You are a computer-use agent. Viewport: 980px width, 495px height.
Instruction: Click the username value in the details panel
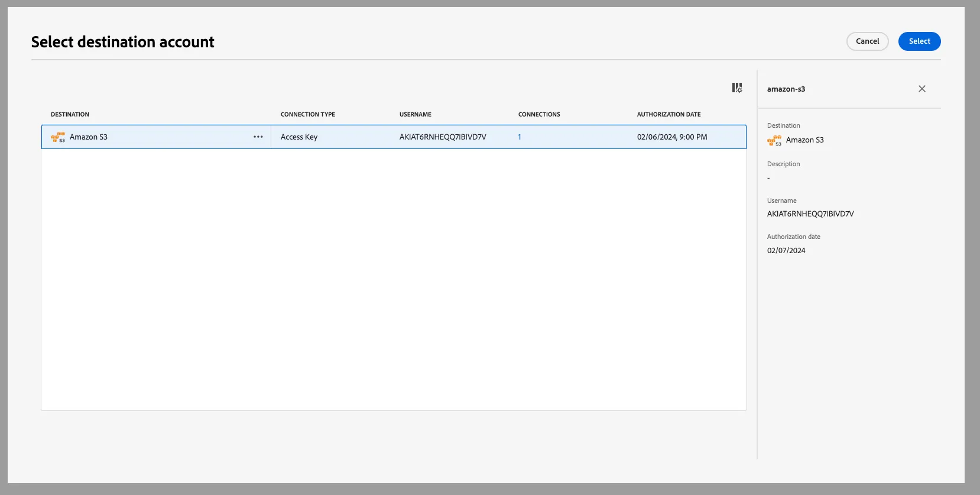pos(810,214)
